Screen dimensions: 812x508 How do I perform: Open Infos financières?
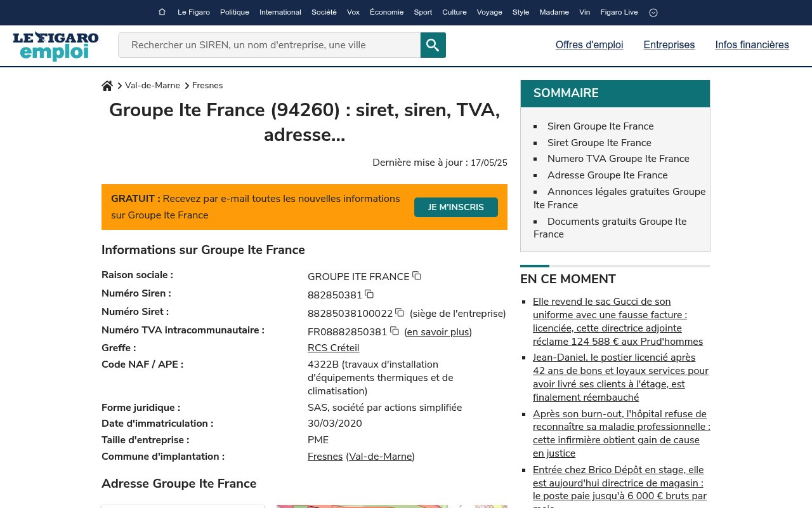[752, 45]
